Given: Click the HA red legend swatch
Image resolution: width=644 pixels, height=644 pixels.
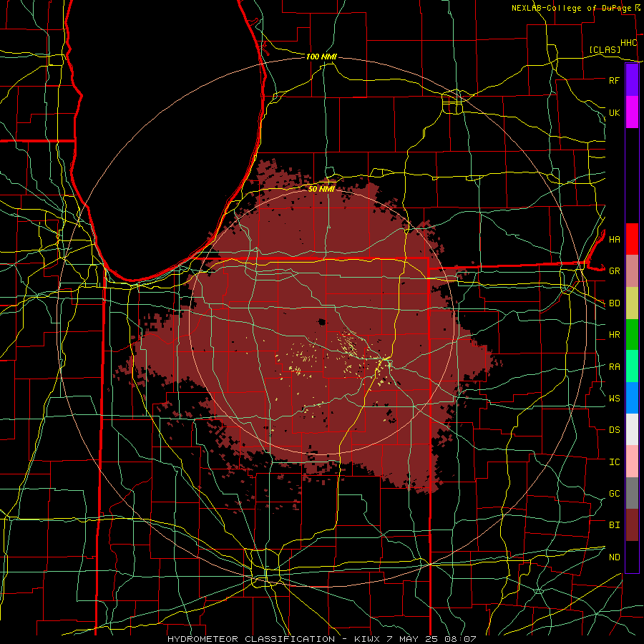Looking at the screenshot, I should [632, 239].
